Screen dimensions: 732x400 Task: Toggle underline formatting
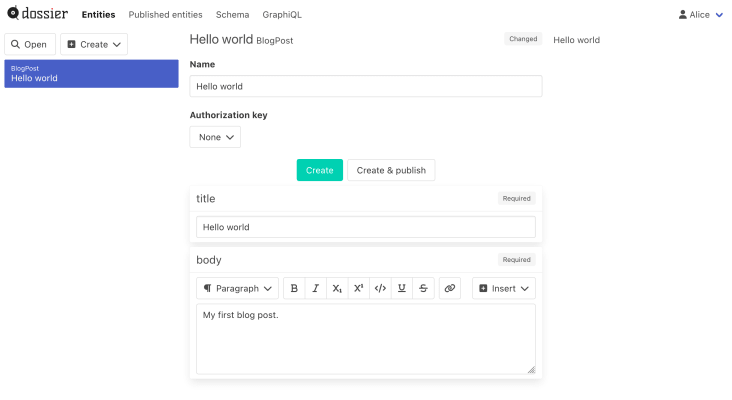401,288
